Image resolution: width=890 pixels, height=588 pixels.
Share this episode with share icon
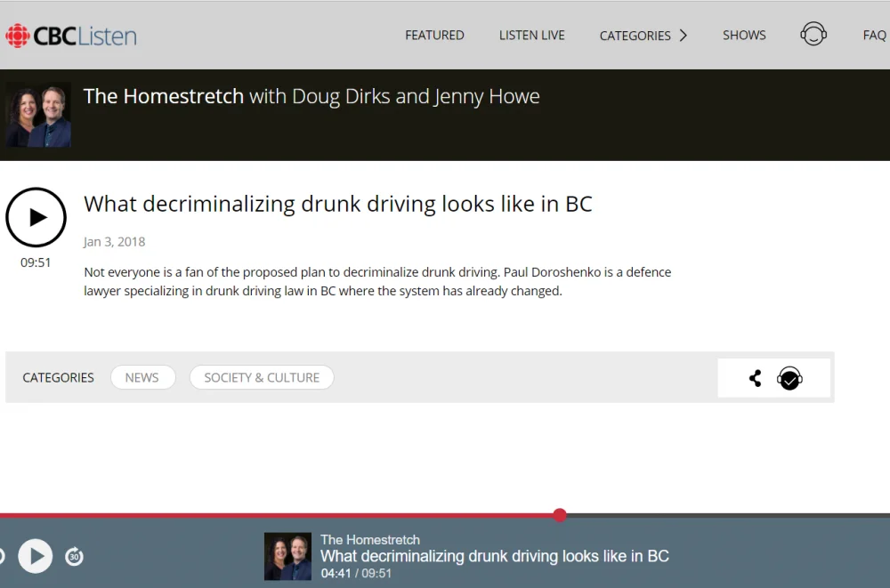point(755,379)
